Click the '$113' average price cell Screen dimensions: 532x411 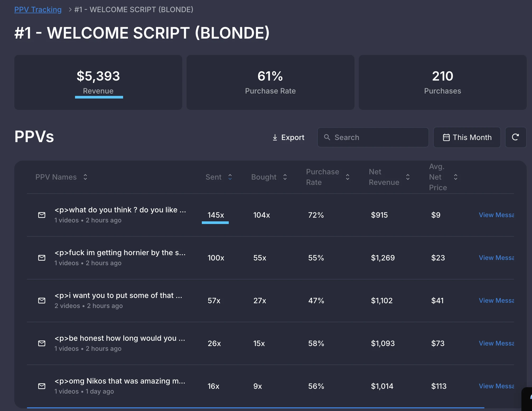pos(439,386)
